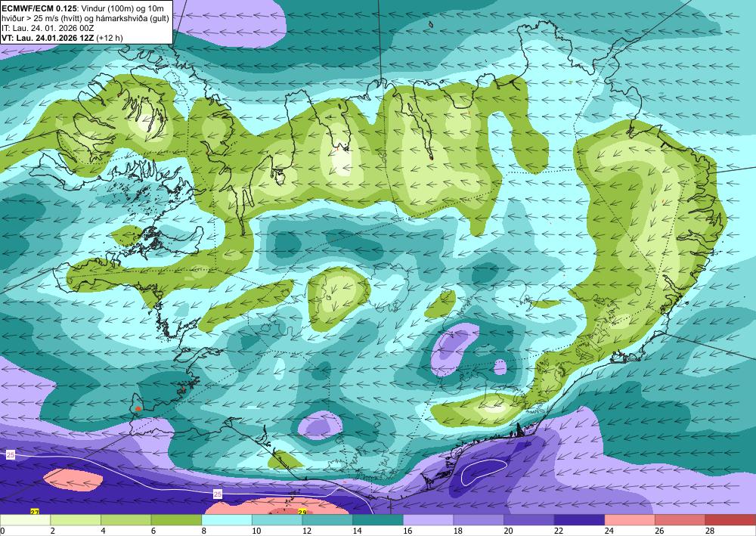Click the "IT: Lau. 24. 01. 2026 00Z" line
The height and width of the screenshot is (536, 756).
(48, 28)
